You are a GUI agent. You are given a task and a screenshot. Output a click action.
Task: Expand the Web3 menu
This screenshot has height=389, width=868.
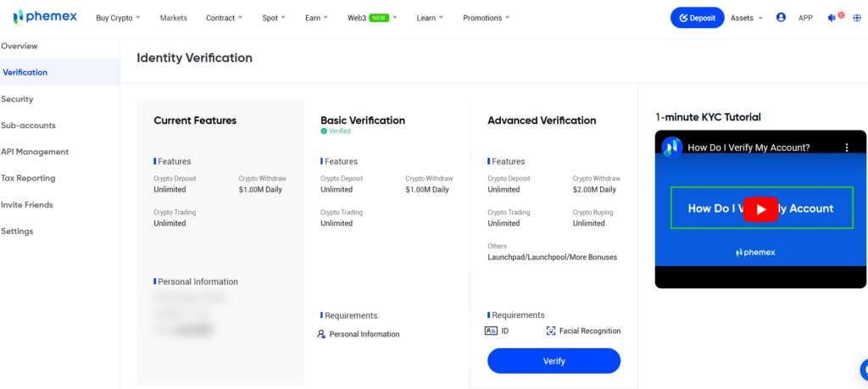click(372, 18)
